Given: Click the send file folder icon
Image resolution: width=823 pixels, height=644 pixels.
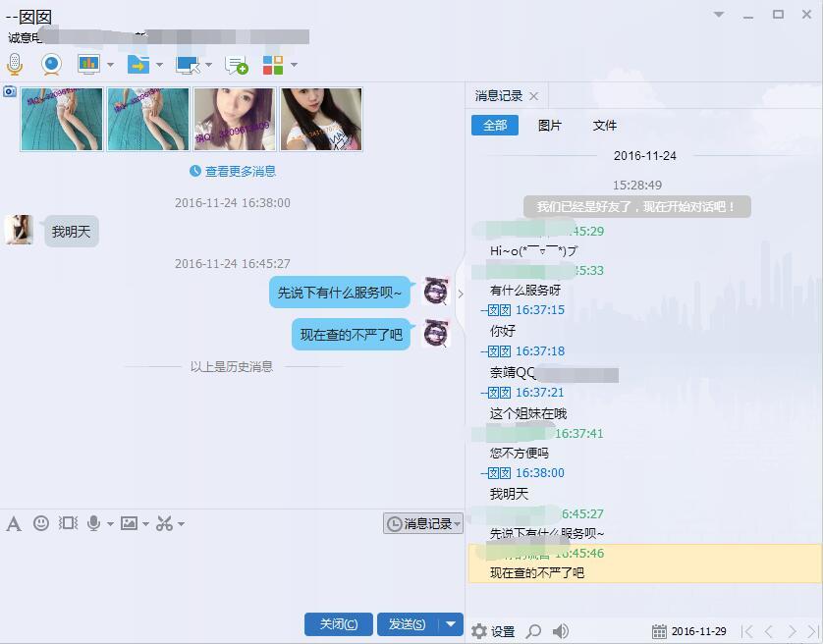Looking at the screenshot, I should click(138, 65).
